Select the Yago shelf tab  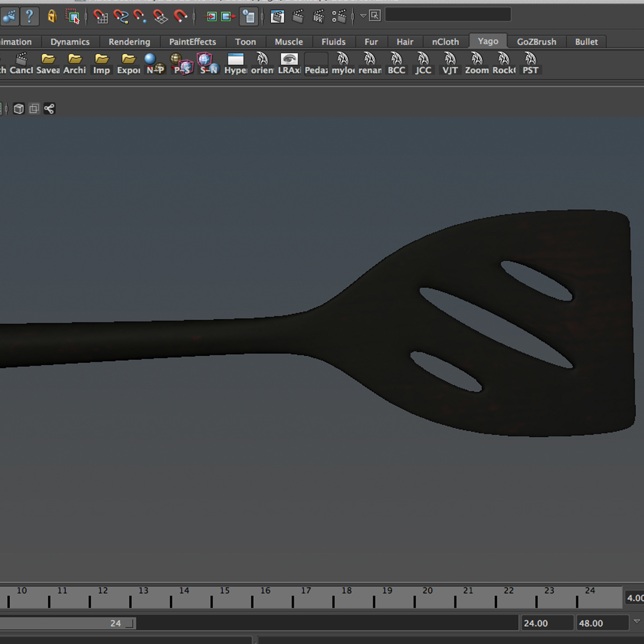pyautogui.click(x=488, y=41)
